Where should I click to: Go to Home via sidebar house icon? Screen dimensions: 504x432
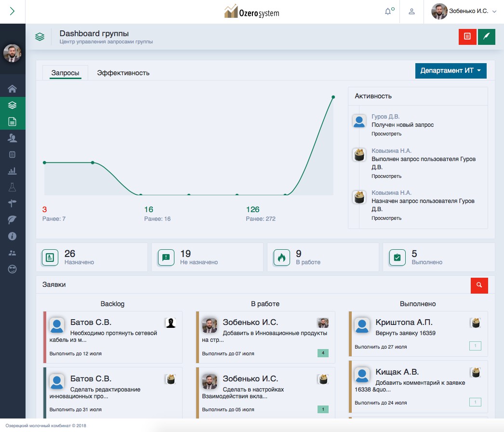tap(12, 89)
